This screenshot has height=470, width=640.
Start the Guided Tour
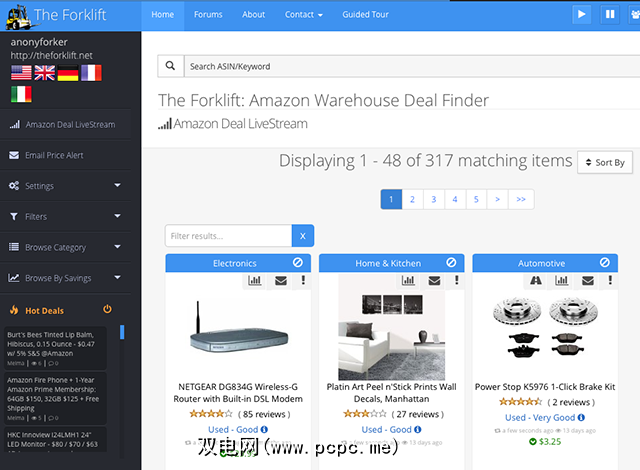point(365,15)
